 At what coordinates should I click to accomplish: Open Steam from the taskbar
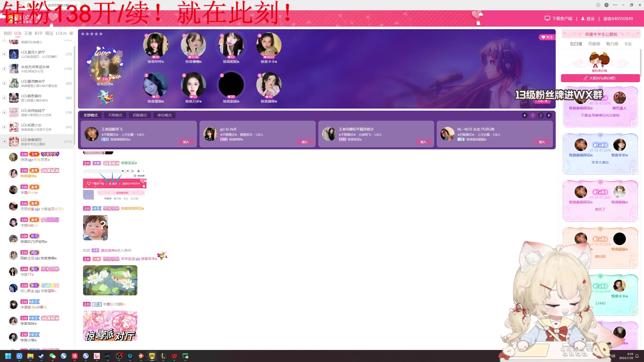coord(42,356)
